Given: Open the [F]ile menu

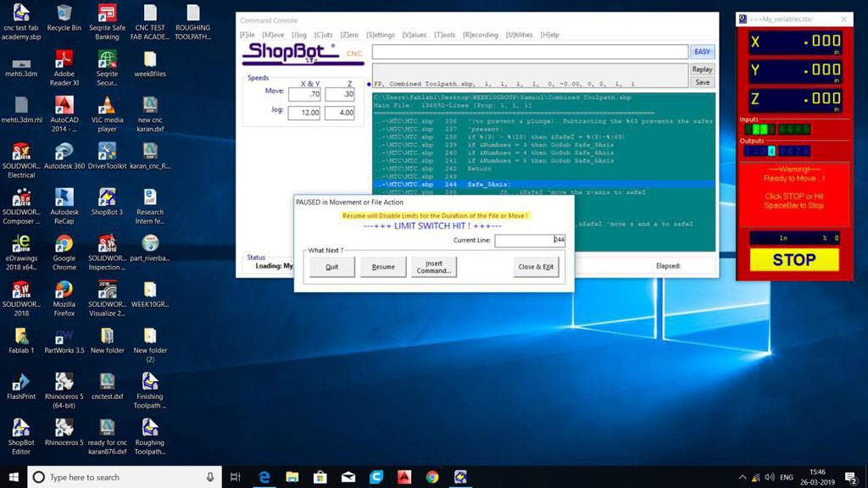Looking at the screenshot, I should tap(248, 35).
